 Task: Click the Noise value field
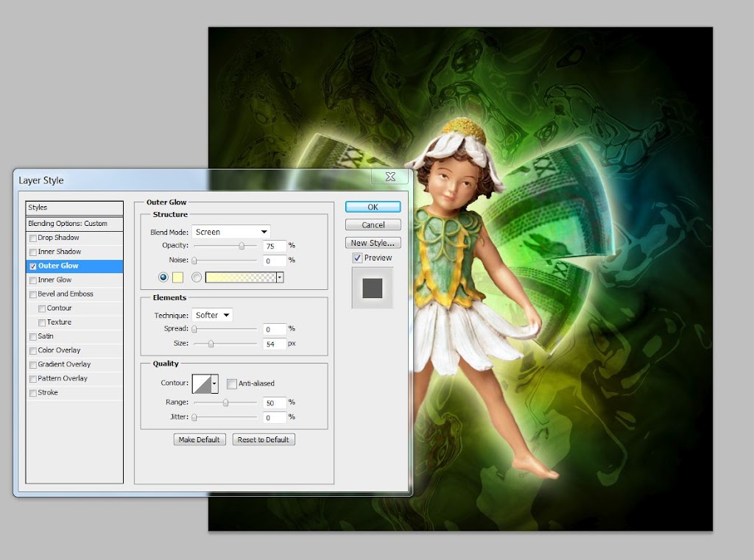tap(275, 260)
